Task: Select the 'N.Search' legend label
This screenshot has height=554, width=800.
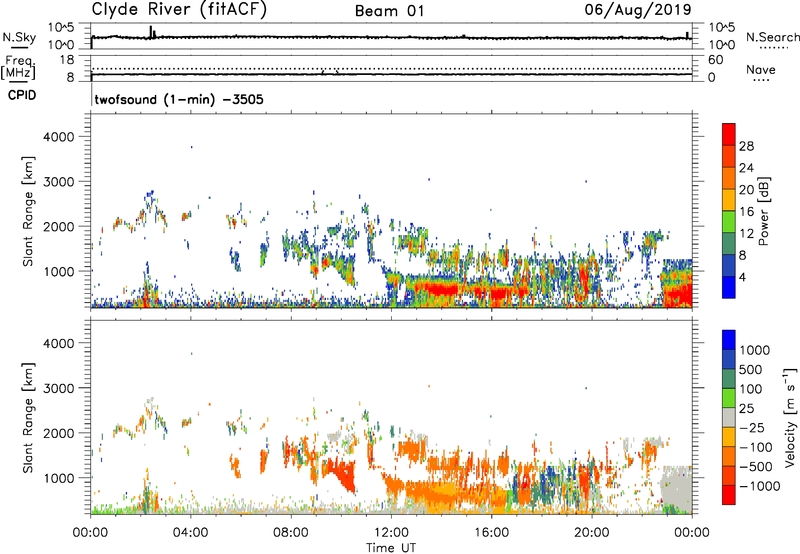Action: click(772, 37)
